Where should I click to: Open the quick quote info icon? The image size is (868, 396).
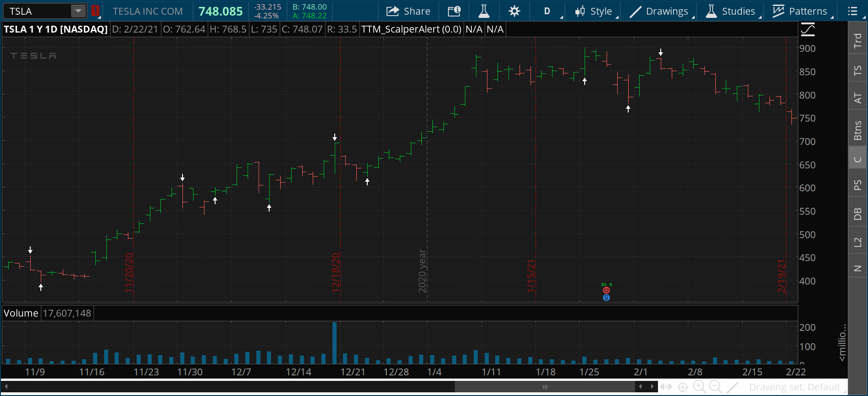(x=454, y=11)
